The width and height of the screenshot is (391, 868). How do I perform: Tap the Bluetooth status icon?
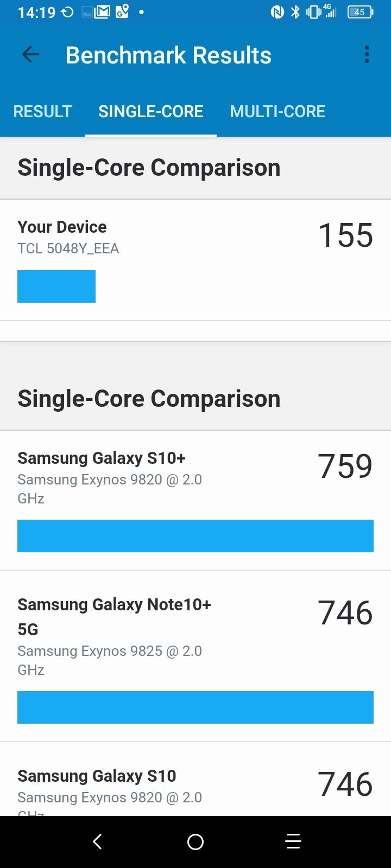(x=295, y=12)
